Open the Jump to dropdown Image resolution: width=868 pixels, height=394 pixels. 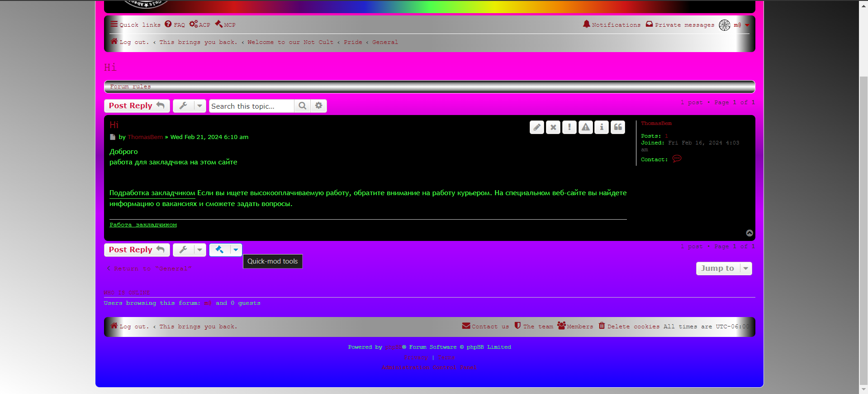coord(723,269)
